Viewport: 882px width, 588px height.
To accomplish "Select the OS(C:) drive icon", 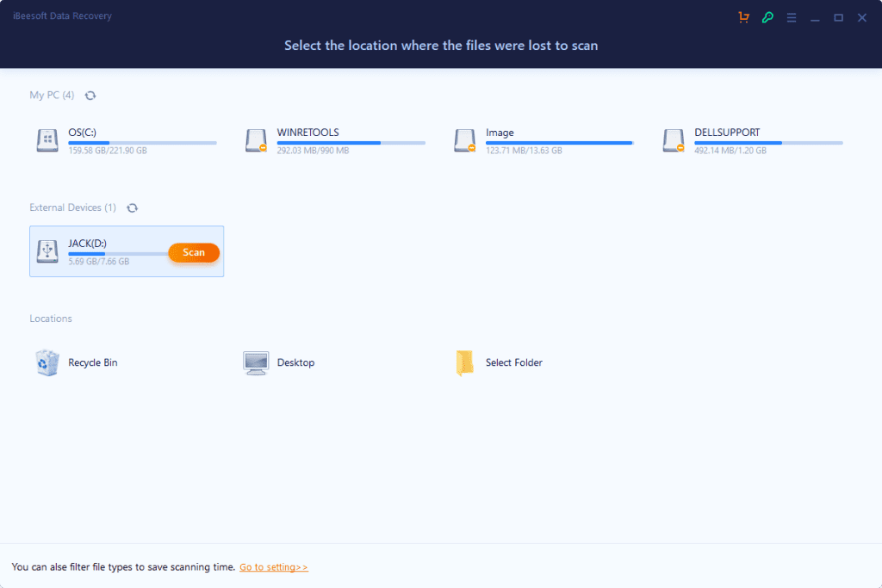I will click(47, 140).
